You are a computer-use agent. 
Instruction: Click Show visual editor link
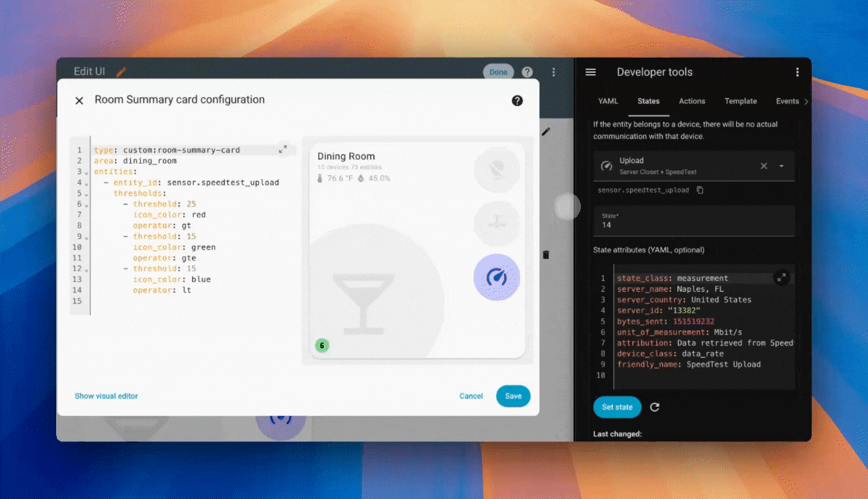106,396
